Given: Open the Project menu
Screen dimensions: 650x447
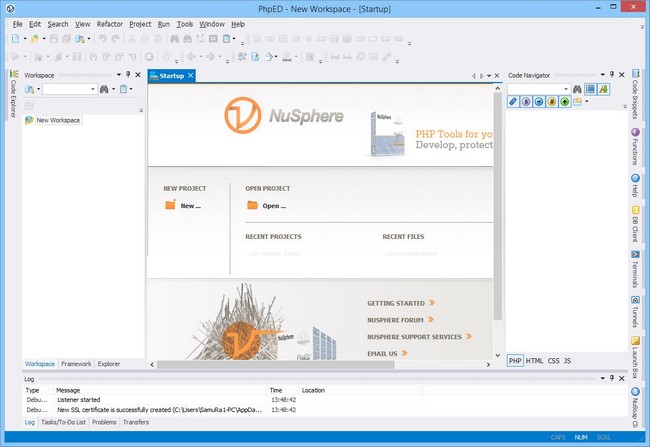Looking at the screenshot, I should coord(140,24).
